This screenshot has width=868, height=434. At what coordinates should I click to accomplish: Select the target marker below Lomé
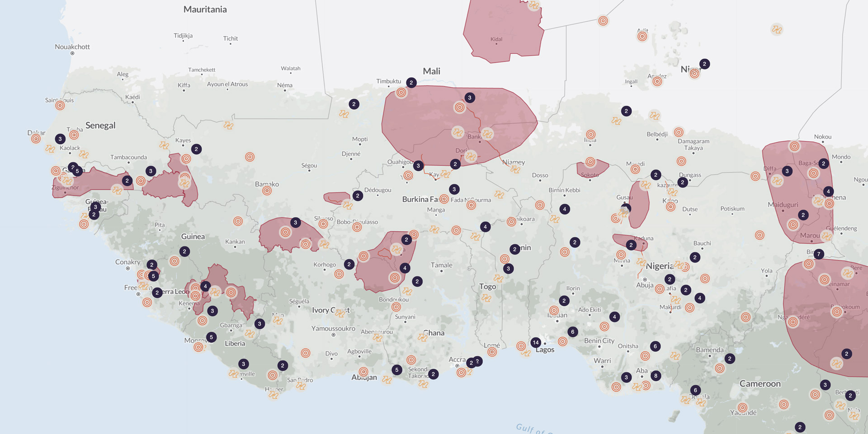492,352
